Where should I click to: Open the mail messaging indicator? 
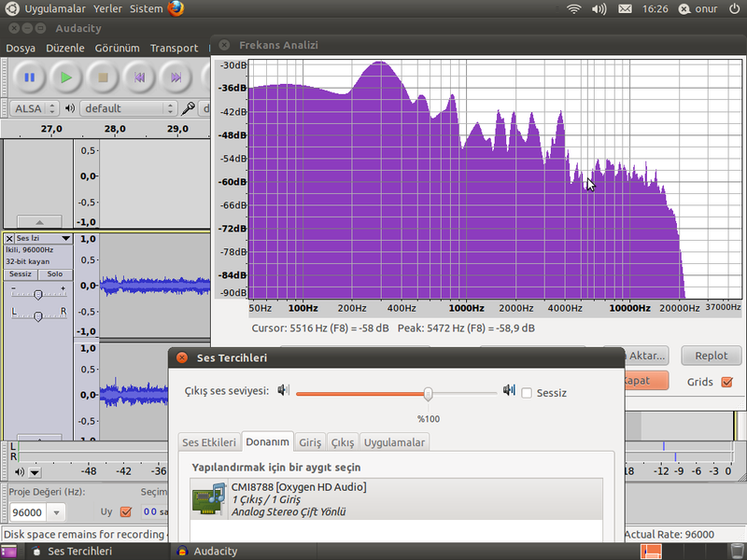click(625, 8)
